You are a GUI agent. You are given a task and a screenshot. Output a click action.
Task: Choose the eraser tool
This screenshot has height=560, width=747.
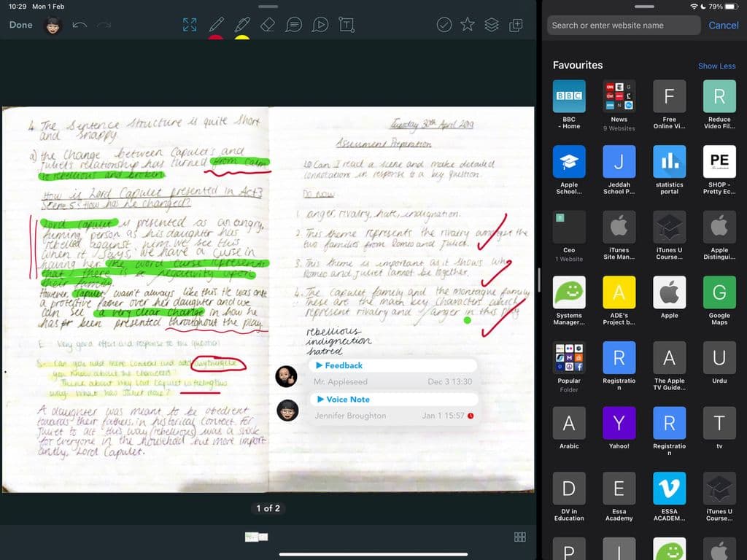[267, 25]
